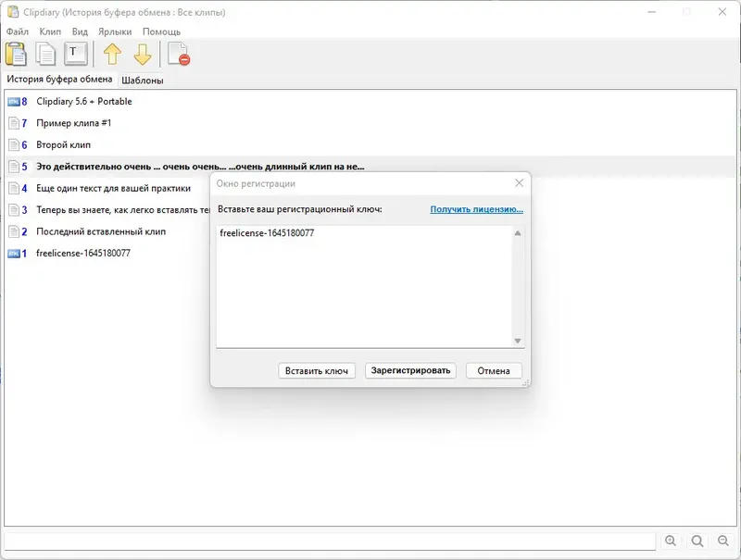The image size is (741, 560).
Task: Switch to the Шаблоны tab
Action: tap(143, 81)
